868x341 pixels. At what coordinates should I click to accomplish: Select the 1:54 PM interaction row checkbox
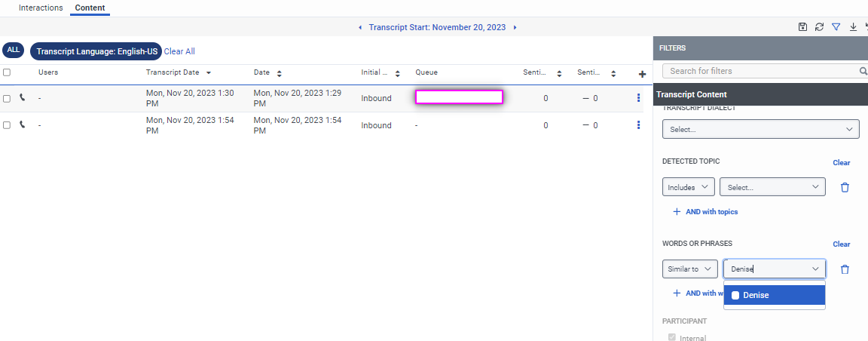tap(7, 125)
